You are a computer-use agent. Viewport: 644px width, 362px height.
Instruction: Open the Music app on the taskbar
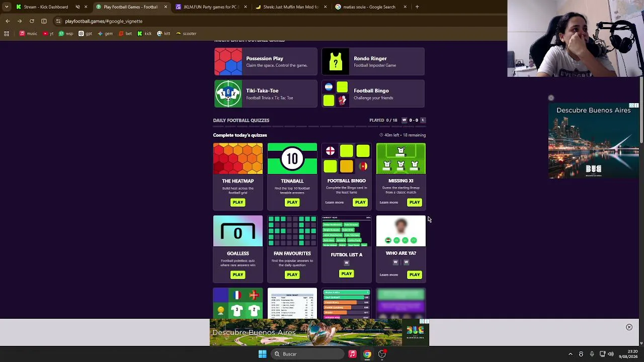coord(352,354)
